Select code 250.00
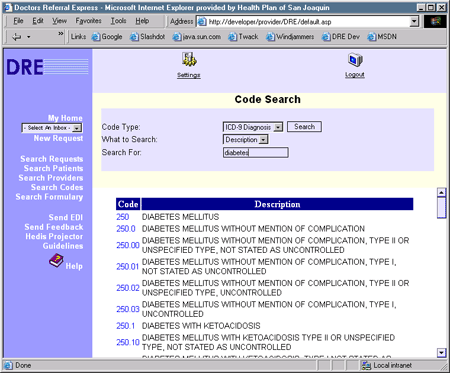The image size is (450, 373). click(128, 245)
